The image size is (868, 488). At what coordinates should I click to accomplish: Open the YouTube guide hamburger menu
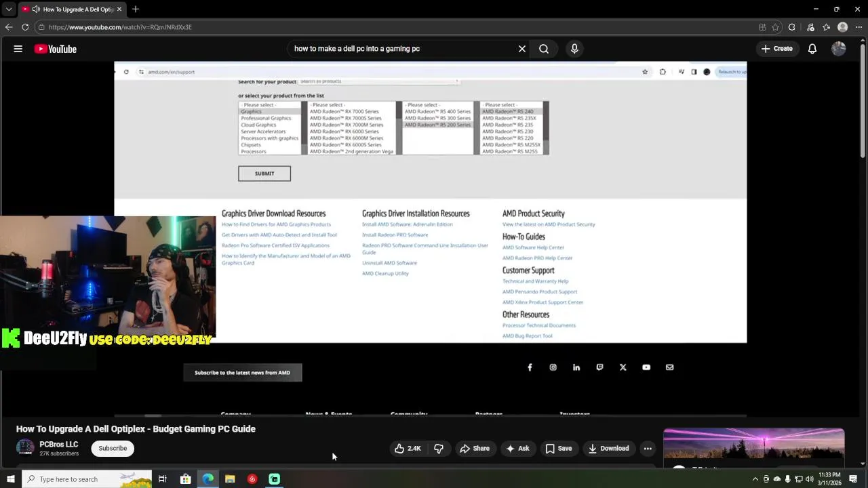(18, 49)
